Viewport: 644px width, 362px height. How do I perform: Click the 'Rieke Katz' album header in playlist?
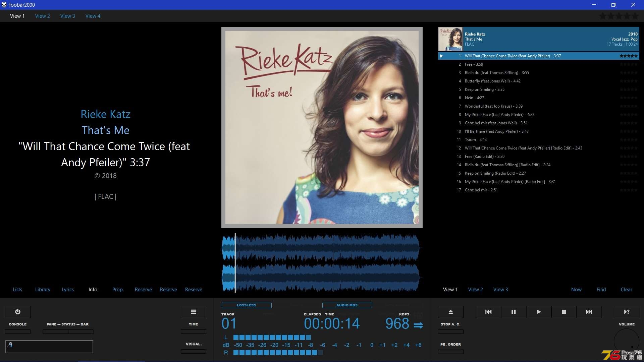(x=539, y=39)
